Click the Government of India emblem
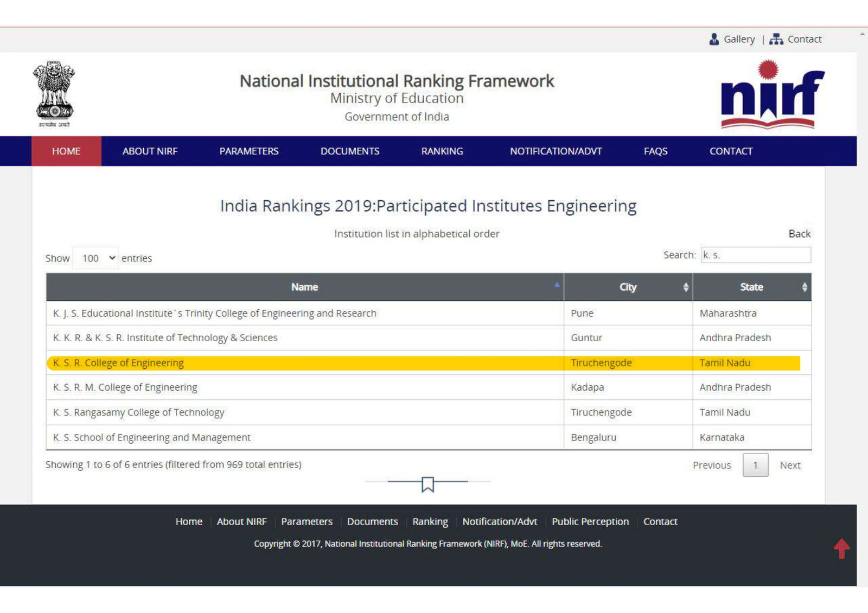 pos(54,93)
